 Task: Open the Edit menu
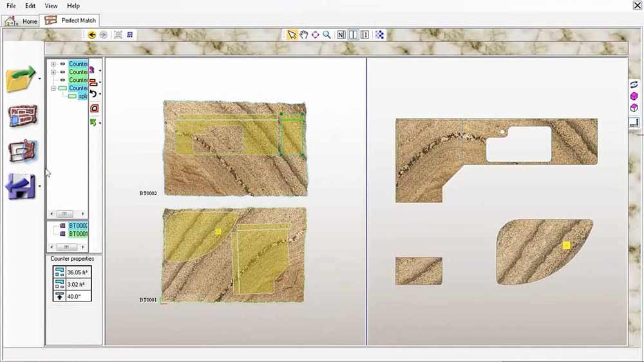[30, 6]
